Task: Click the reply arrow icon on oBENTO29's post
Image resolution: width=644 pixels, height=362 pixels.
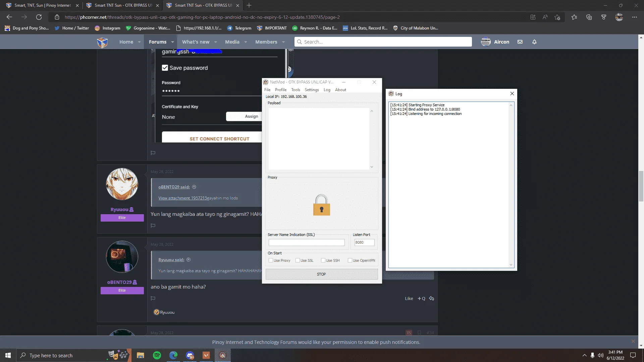Action: click(432, 298)
